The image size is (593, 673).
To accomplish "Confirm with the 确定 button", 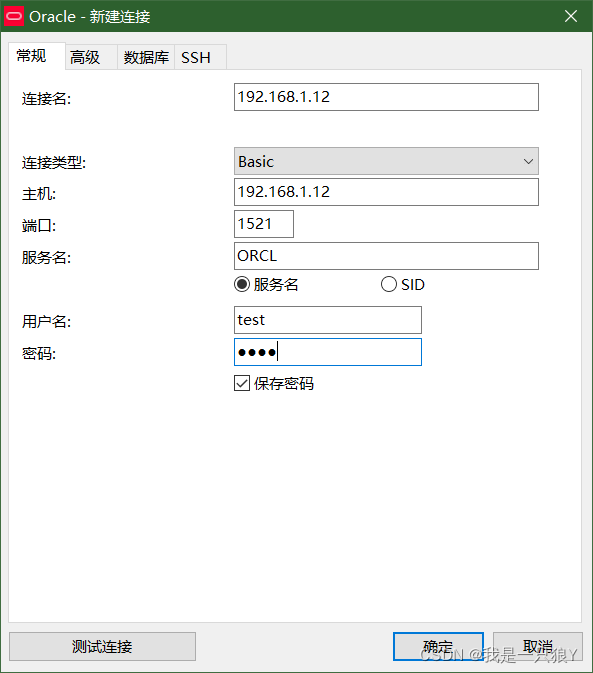I will click(438, 646).
